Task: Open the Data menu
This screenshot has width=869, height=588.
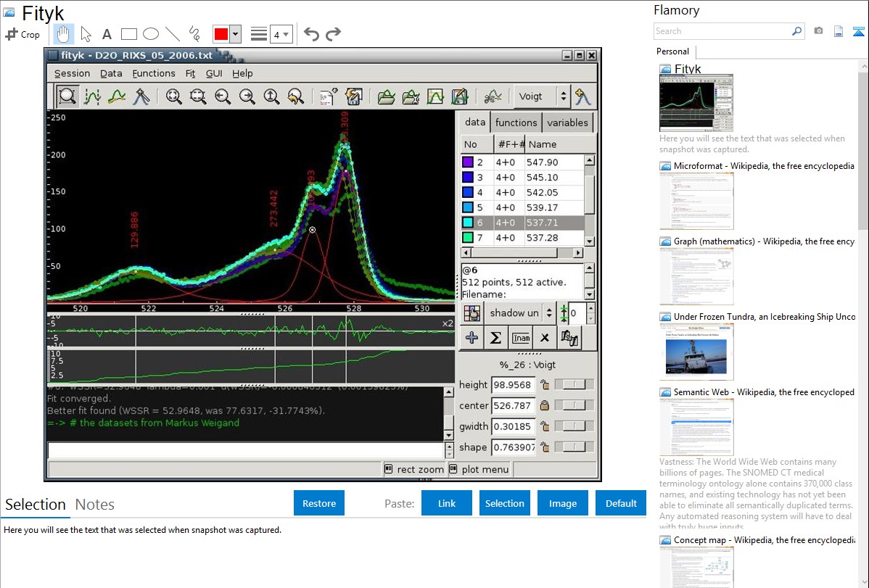Action: pyautogui.click(x=111, y=73)
